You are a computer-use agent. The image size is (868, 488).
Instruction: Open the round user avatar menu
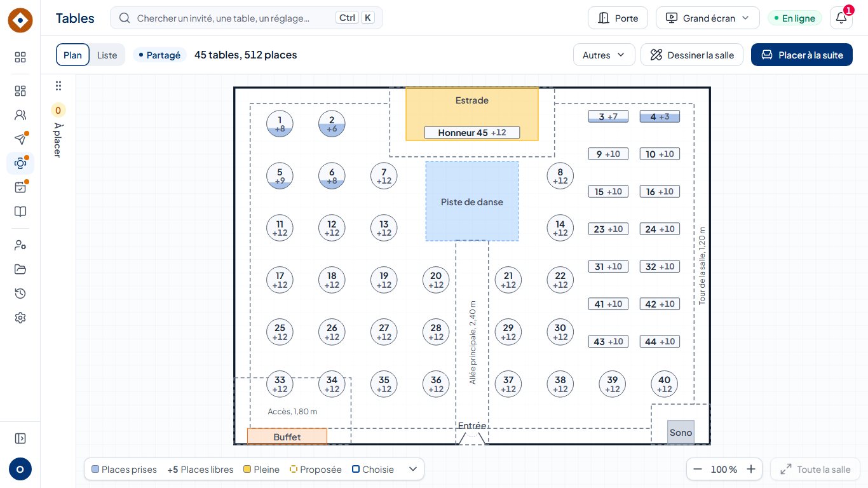click(x=20, y=470)
